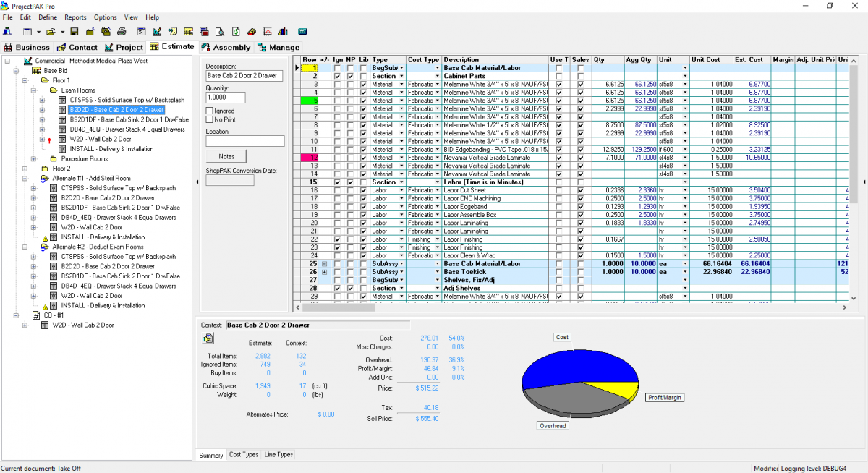
Task: Click the New Document icon
Action: (26, 31)
